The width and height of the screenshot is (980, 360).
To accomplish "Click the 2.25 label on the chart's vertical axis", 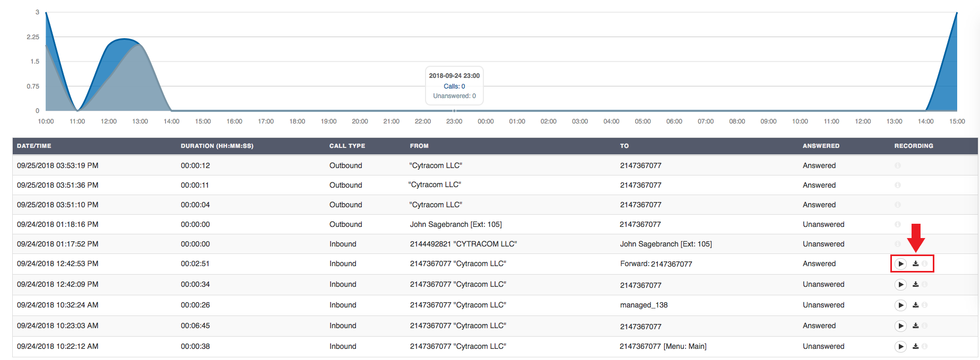I will [33, 37].
